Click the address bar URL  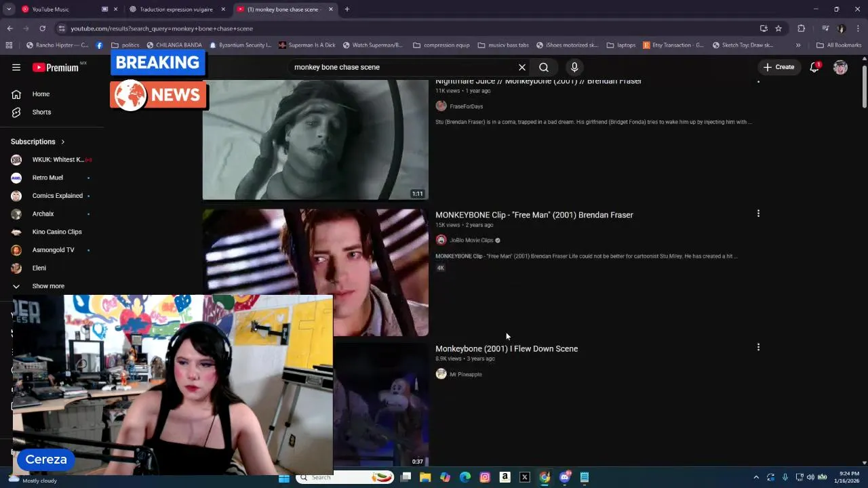click(162, 28)
